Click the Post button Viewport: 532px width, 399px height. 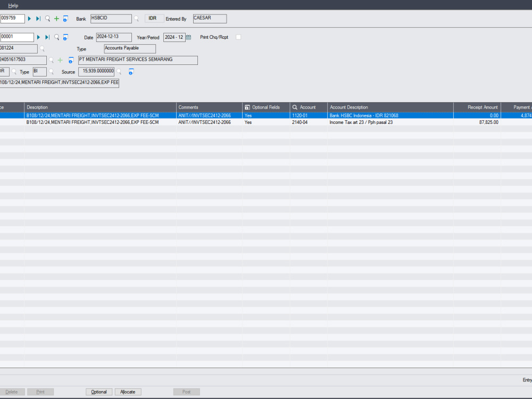pos(187,392)
